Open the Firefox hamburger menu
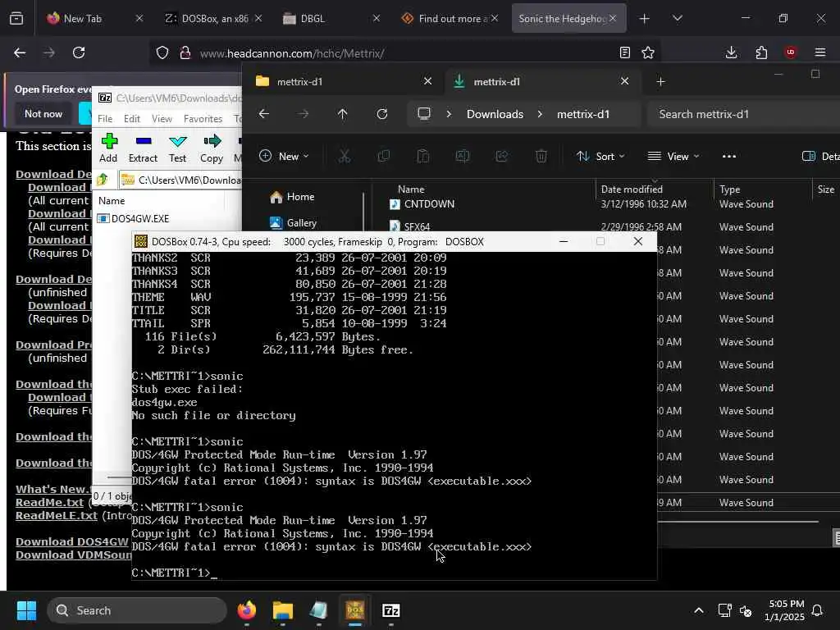Image resolution: width=840 pixels, height=630 pixels. click(820, 52)
